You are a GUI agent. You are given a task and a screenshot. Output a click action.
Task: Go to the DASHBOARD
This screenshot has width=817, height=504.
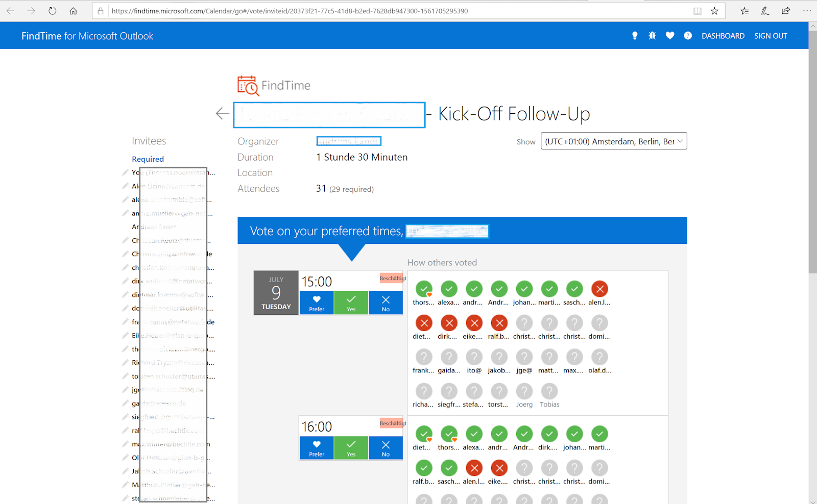[723, 35]
